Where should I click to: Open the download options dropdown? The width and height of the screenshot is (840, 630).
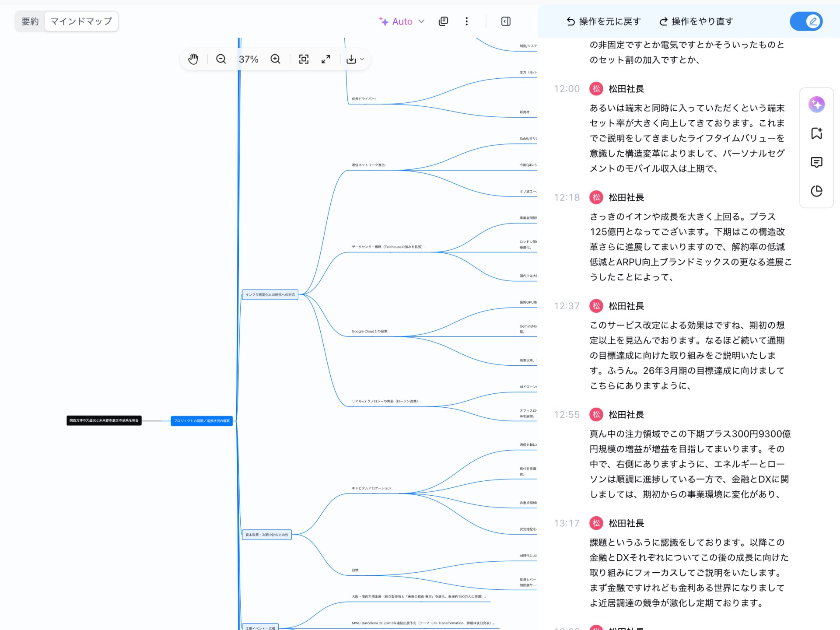tap(355, 59)
